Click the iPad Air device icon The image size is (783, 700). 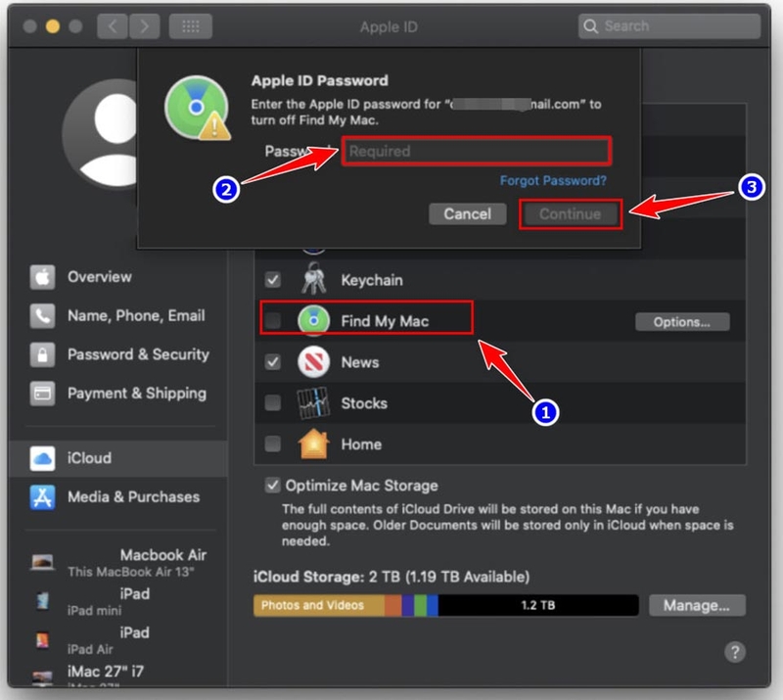coord(42,640)
